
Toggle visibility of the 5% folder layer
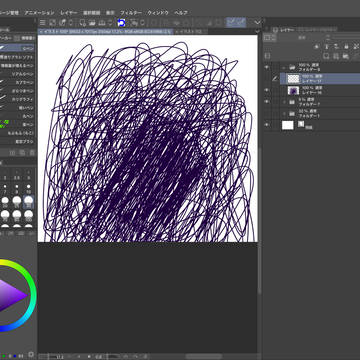pos(266,101)
